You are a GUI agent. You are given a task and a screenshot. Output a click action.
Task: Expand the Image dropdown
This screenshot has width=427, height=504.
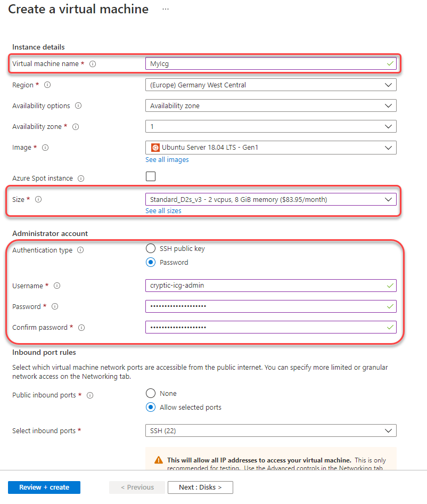click(x=270, y=148)
